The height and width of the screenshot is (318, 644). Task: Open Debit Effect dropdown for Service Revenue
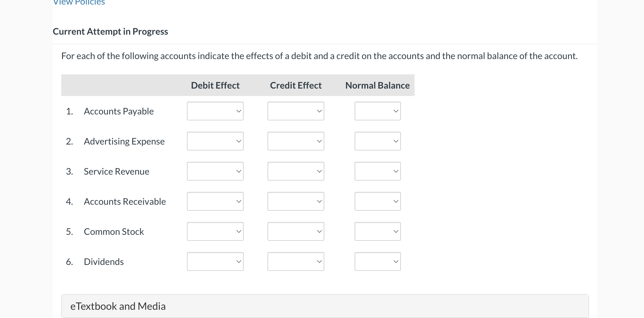(215, 171)
